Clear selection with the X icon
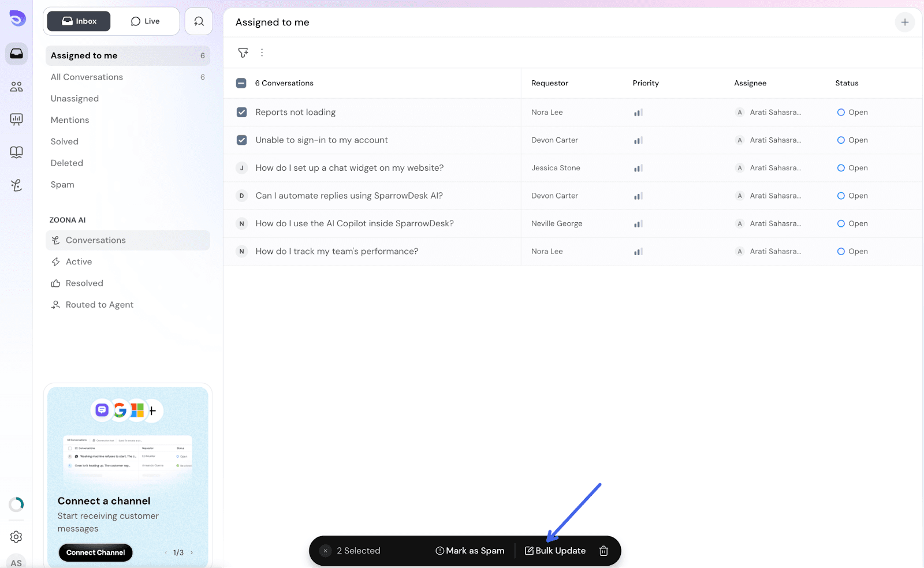 325,551
